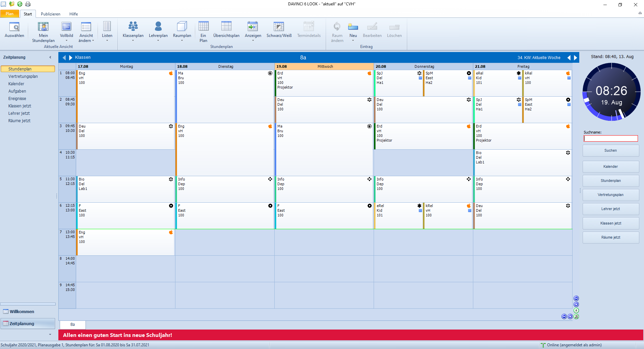The image size is (644, 349).
Task: Select Stundenplan in the left navigation
Action: pyautogui.click(x=28, y=69)
